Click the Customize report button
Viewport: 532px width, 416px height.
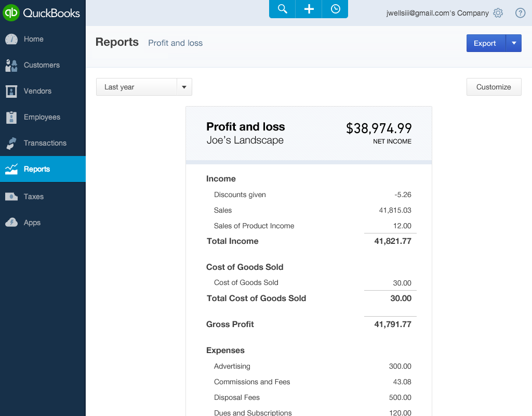click(494, 87)
